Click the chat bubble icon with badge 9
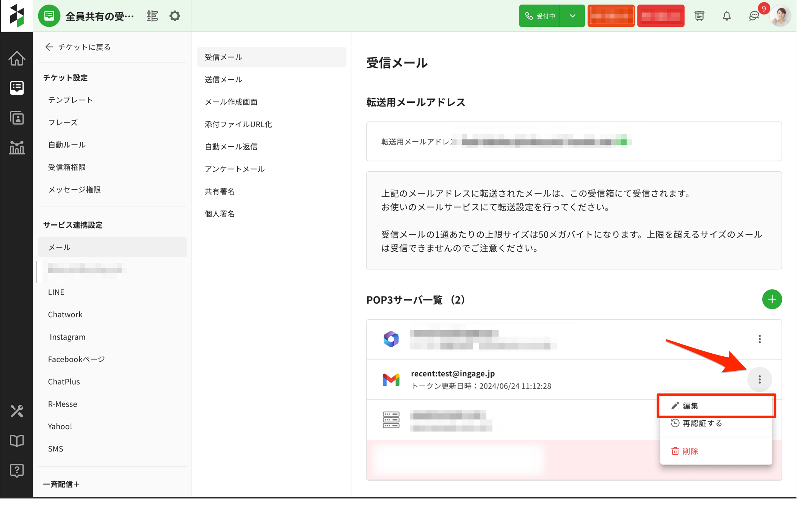Image resolution: width=812 pixels, height=514 pixels. (x=754, y=16)
